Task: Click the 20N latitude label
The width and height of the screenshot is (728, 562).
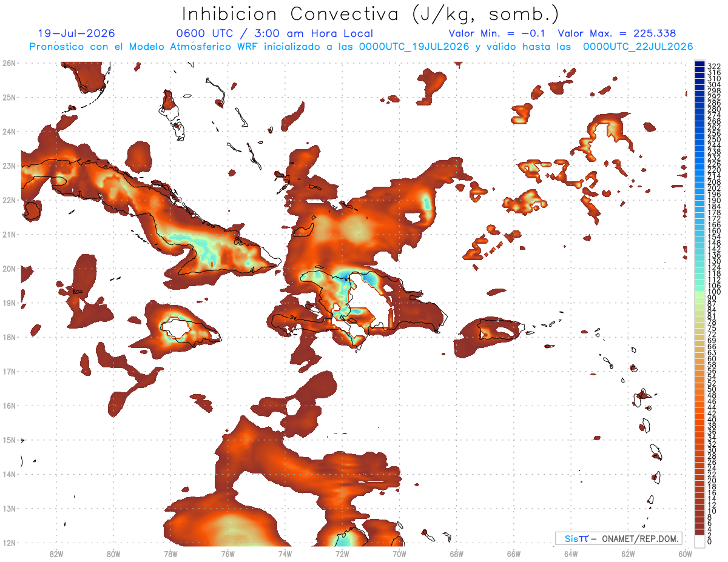Action: coord(8,269)
